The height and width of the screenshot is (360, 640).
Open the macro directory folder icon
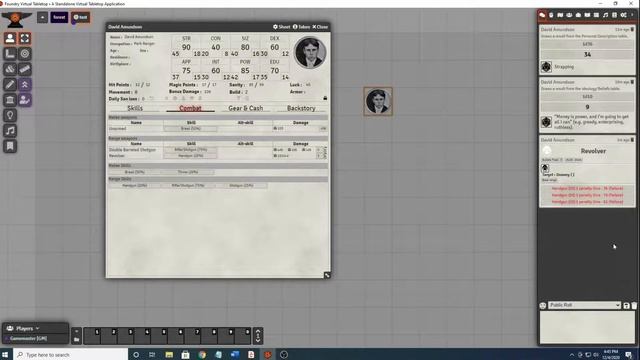[76, 339]
